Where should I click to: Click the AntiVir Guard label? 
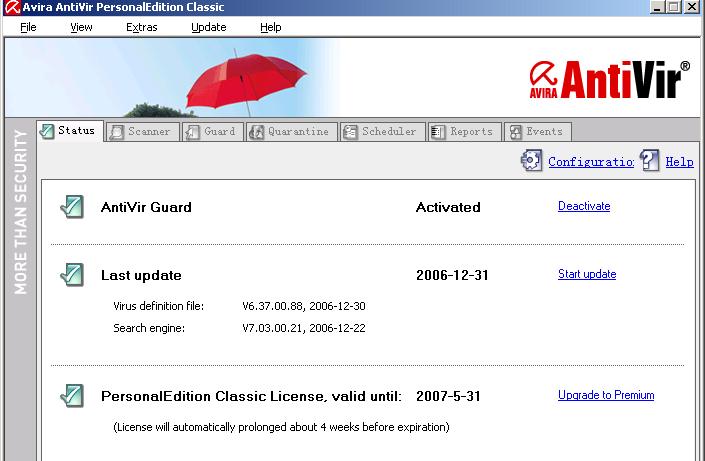pos(146,207)
